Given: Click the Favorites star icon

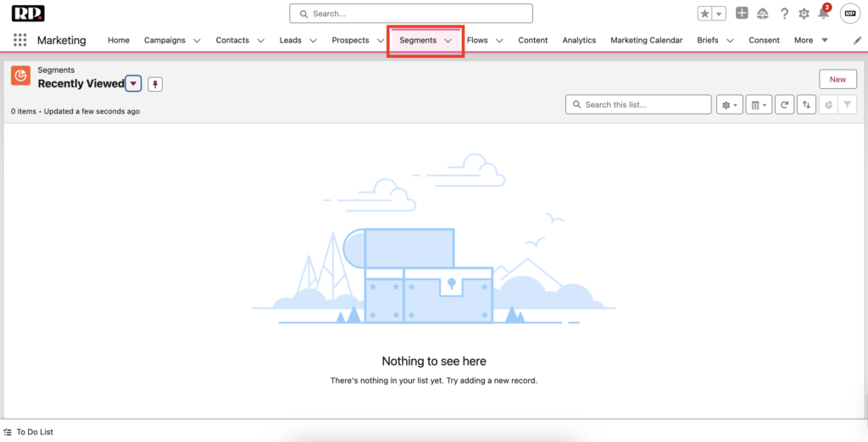Looking at the screenshot, I should tap(705, 14).
